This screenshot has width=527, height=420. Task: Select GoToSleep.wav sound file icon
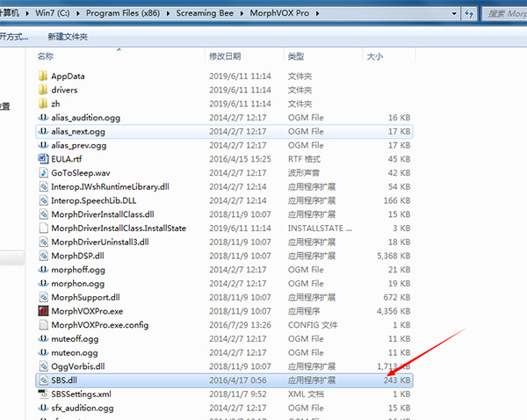click(x=43, y=172)
